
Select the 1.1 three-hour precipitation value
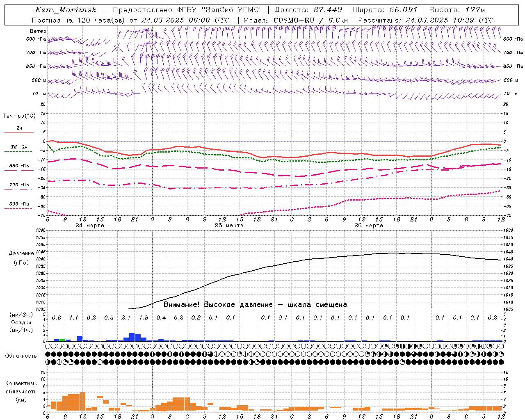[x=74, y=318]
